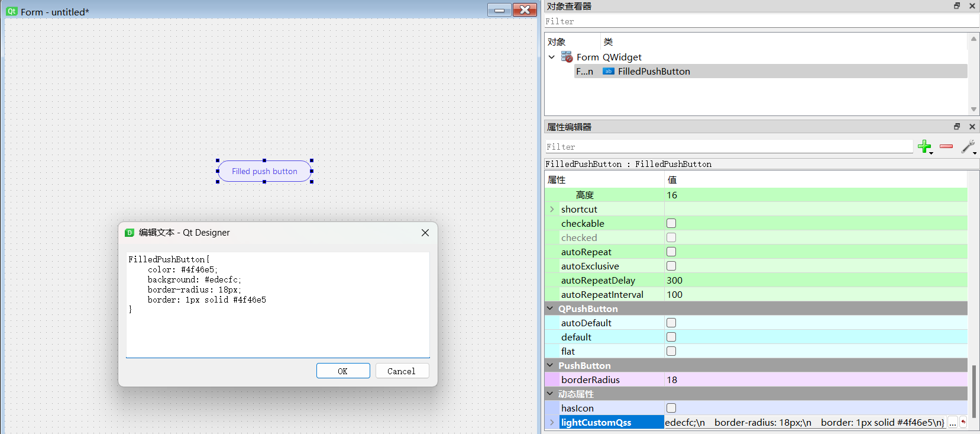Viewport: 980px width, 434px height.
Task: Click the ellipsis edit button for lightCustomQss
Action: coord(952,423)
